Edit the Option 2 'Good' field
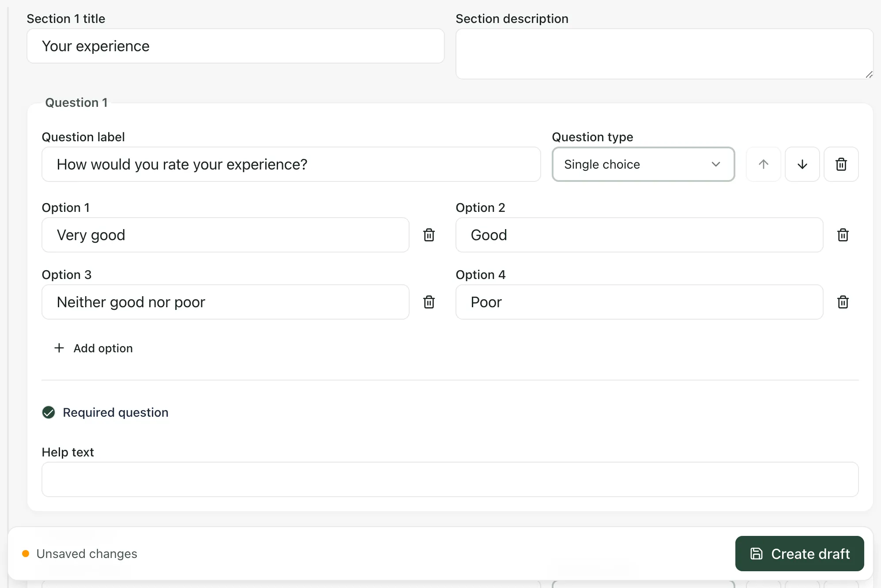The image size is (881, 588). [x=640, y=235]
